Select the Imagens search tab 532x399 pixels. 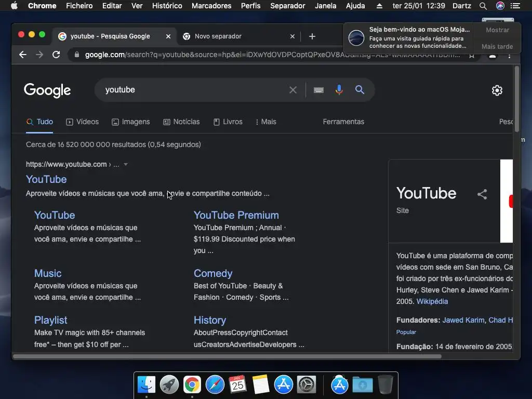pyautogui.click(x=130, y=122)
